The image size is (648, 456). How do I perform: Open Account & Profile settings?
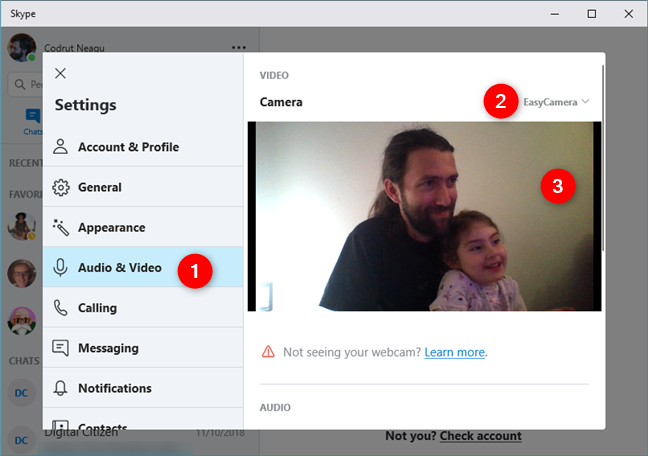tap(128, 147)
